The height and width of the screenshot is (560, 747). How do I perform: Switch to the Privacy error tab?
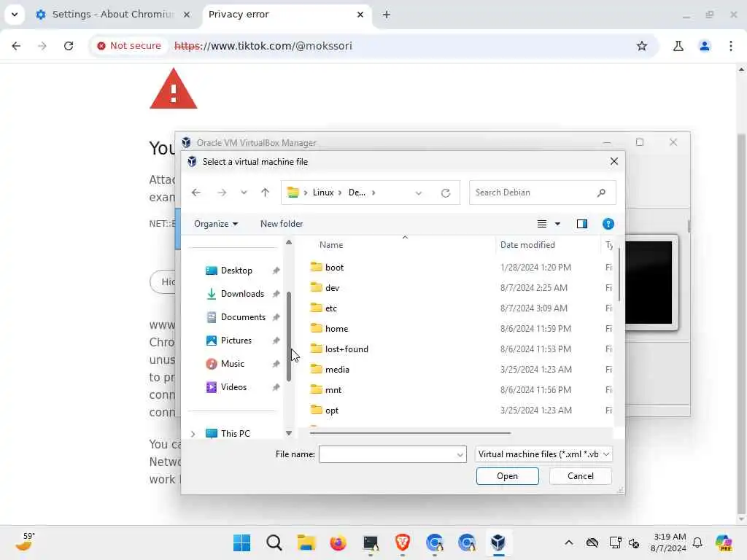[x=286, y=15]
